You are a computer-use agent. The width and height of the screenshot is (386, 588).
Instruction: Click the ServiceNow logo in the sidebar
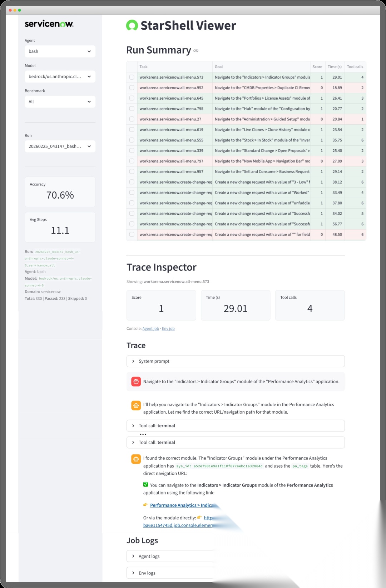tap(49, 24)
